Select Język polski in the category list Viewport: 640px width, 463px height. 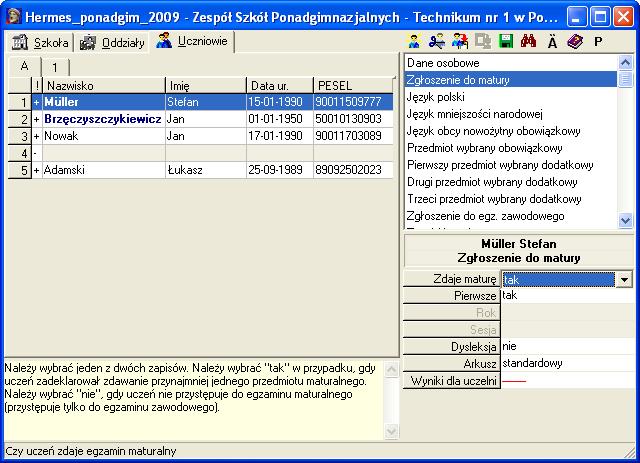click(511, 97)
